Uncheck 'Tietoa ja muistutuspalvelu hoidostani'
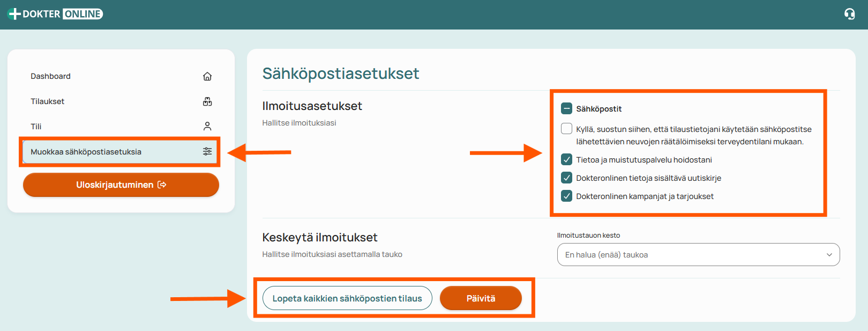Screen dimensions: 868x331 pyautogui.click(x=566, y=159)
